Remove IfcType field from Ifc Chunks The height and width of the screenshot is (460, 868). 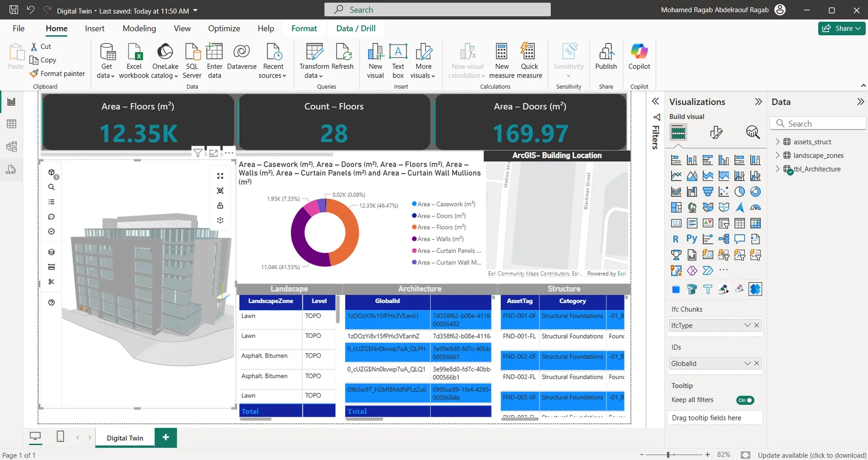point(757,325)
